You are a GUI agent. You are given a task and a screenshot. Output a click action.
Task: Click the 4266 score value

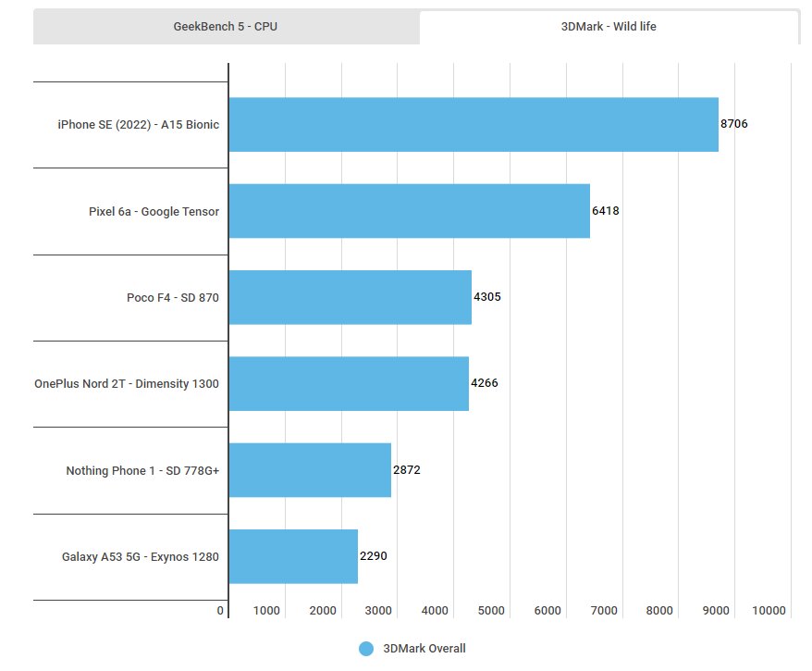(x=485, y=383)
